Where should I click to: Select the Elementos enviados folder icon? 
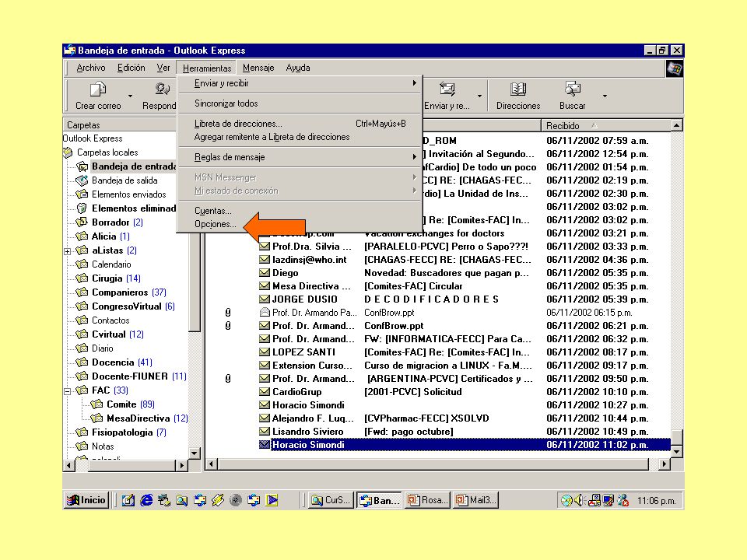click(x=82, y=194)
